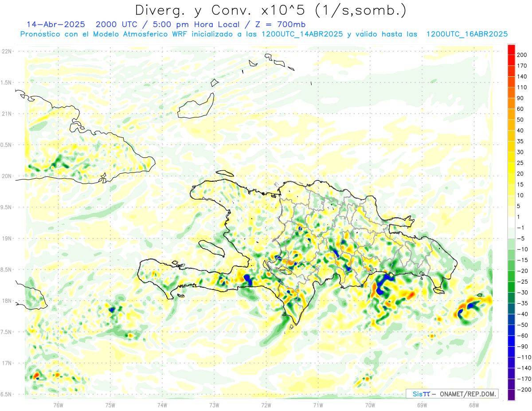Click the "-110" color scale value
This screenshot has width=532, height=411.
pyautogui.click(x=524, y=358)
